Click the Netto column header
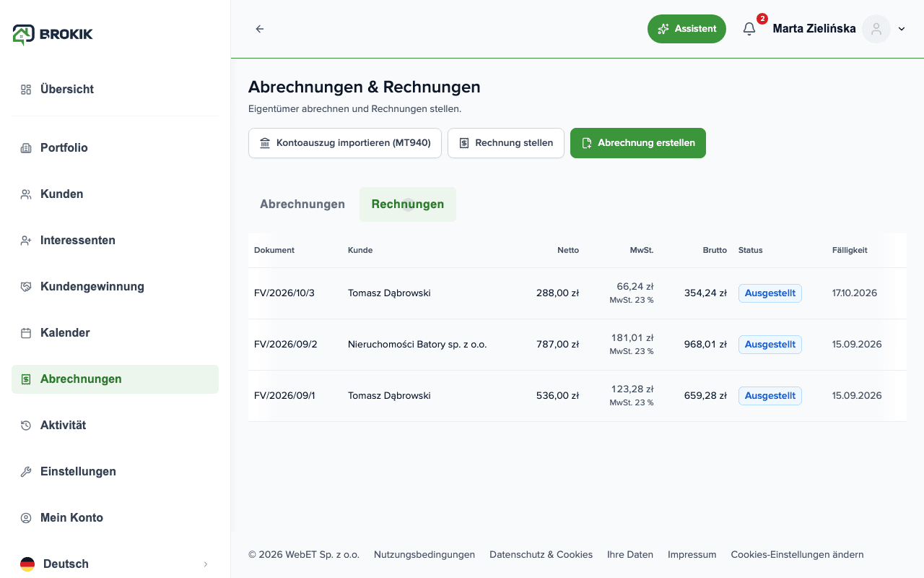The image size is (924, 578). [x=568, y=251]
